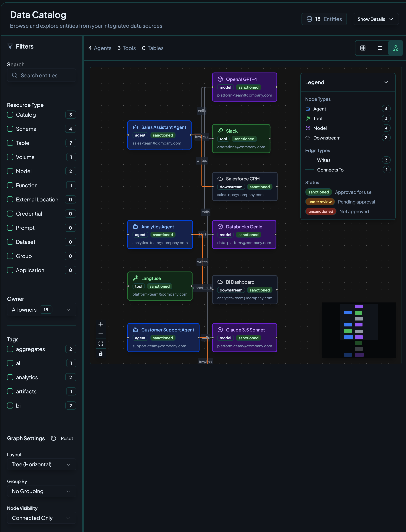Click the graph zoom in plus icon

(101, 324)
